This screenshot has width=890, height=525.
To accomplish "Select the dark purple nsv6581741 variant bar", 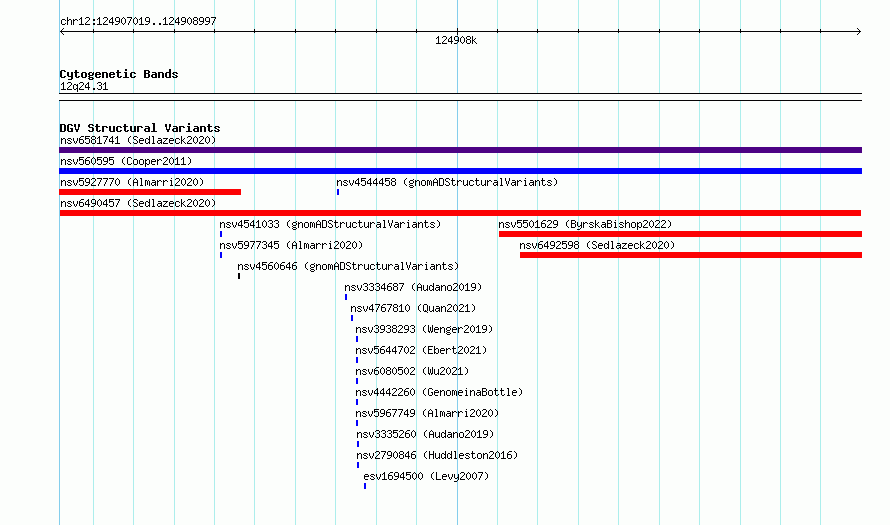I will [460, 150].
